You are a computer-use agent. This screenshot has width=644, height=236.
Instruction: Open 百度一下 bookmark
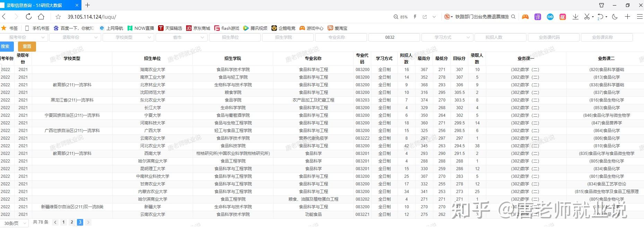tap(73, 28)
